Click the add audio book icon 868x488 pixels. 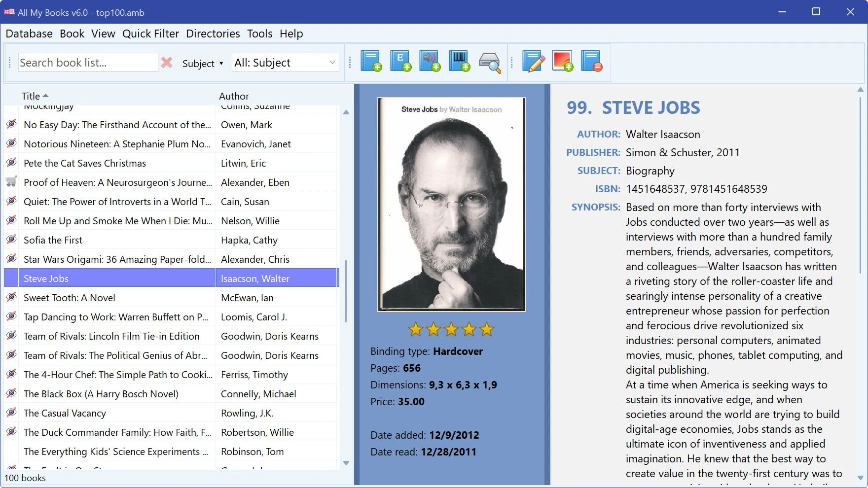point(430,62)
